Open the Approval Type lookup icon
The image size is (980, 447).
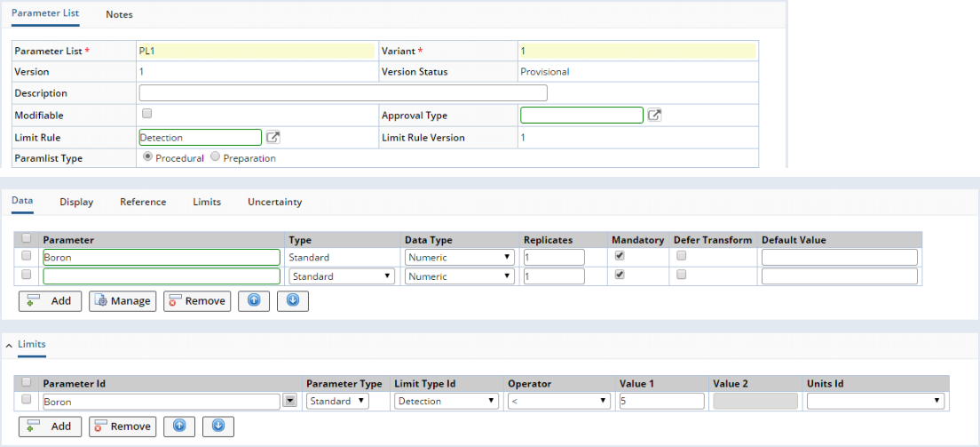653,116
